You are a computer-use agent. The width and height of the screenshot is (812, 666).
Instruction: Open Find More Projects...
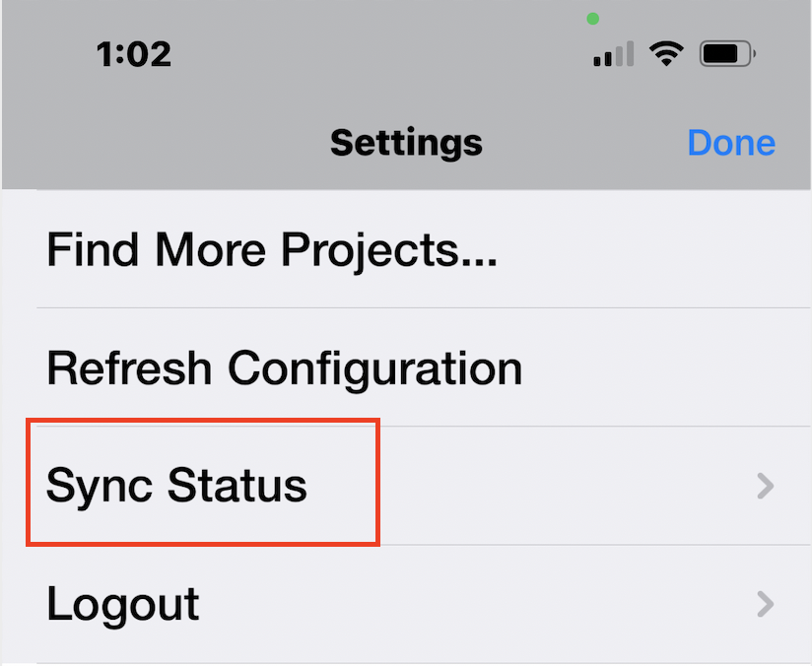coord(271,250)
